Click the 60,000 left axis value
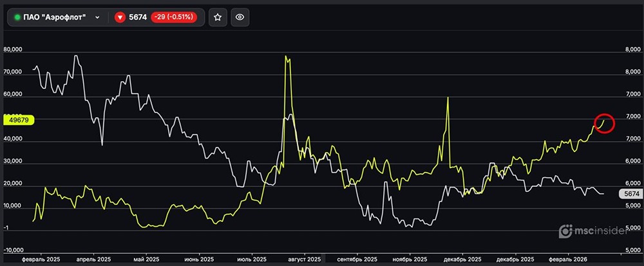 (13, 95)
